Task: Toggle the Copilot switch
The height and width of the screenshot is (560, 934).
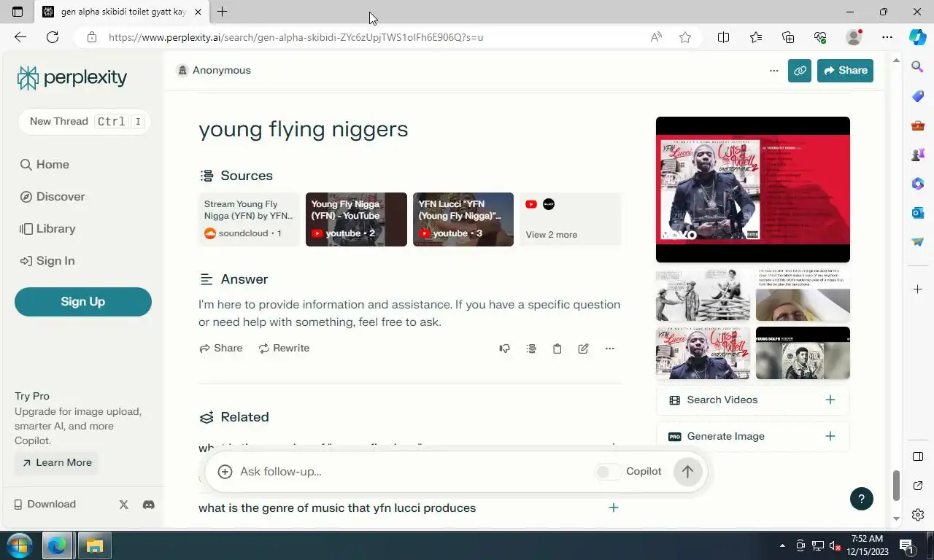Action: click(x=608, y=472)
